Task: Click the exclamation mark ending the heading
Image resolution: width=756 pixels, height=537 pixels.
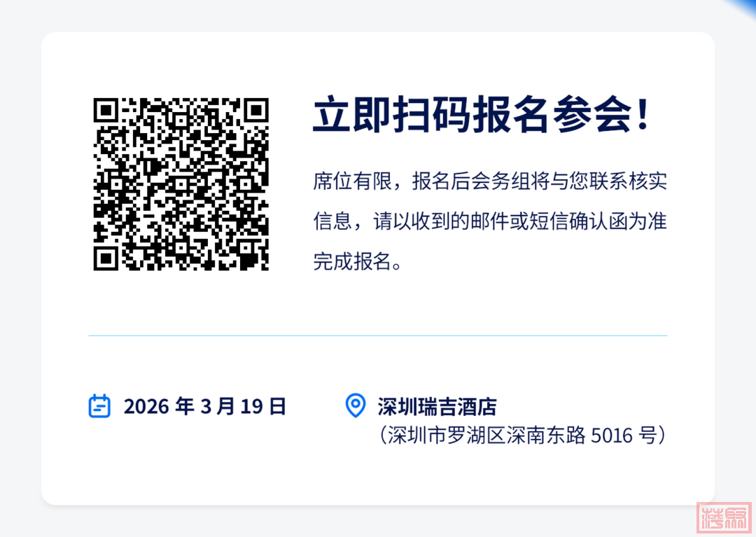Action: click(x=643, y=114)
